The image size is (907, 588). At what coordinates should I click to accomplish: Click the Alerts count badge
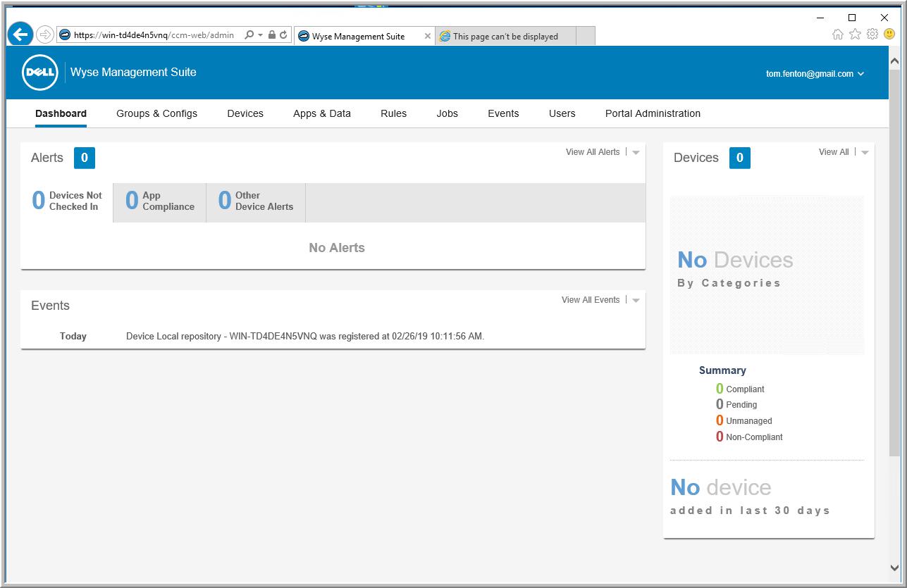pos(85,158)
